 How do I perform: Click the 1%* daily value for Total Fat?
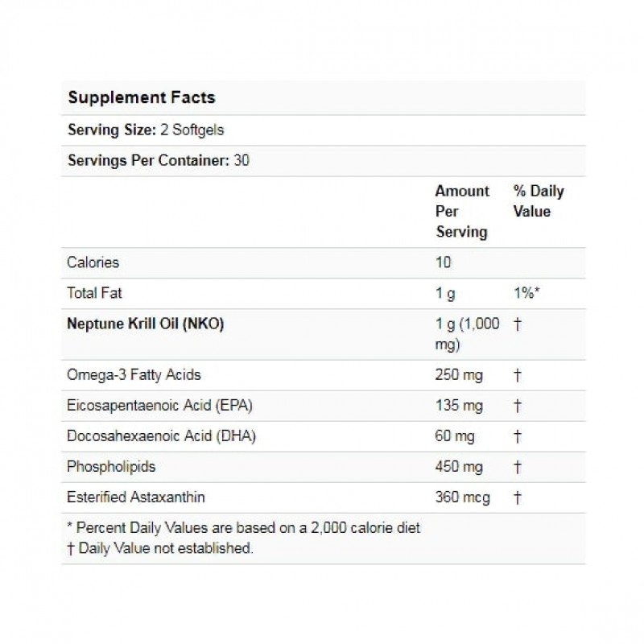526,295
